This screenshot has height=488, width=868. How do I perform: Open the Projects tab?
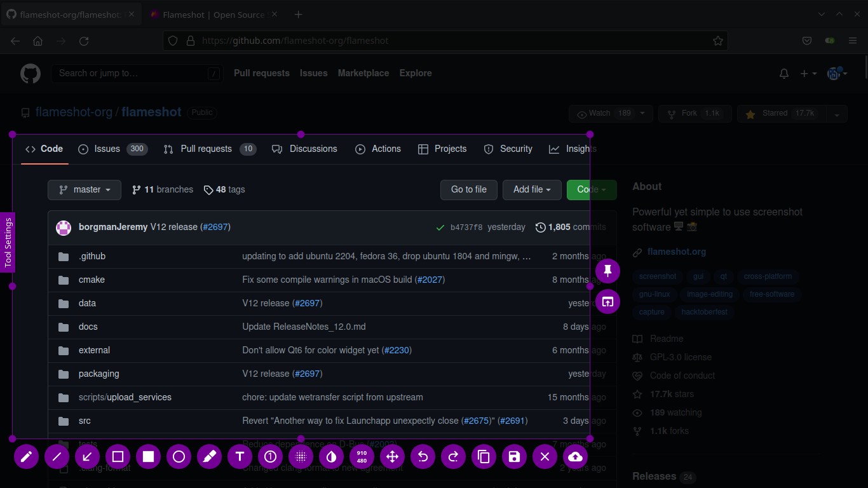coord(442,149)
